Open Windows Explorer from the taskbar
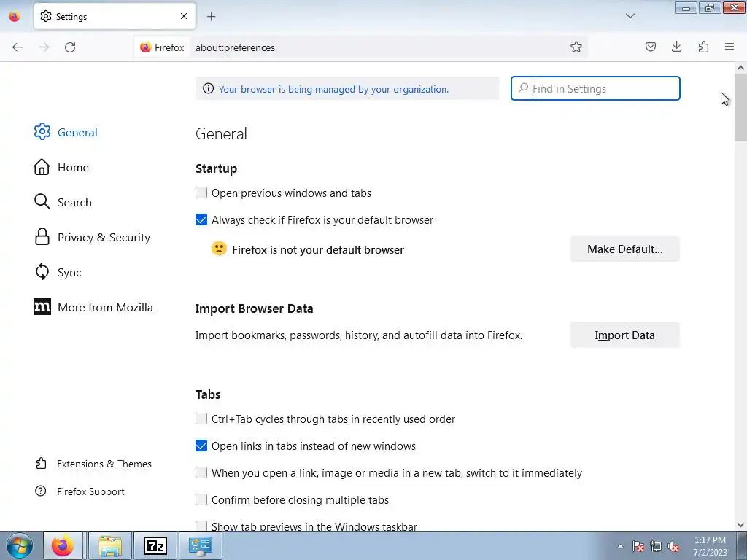Viewport: 747px width, 560px height. click(x=109, y=545)
